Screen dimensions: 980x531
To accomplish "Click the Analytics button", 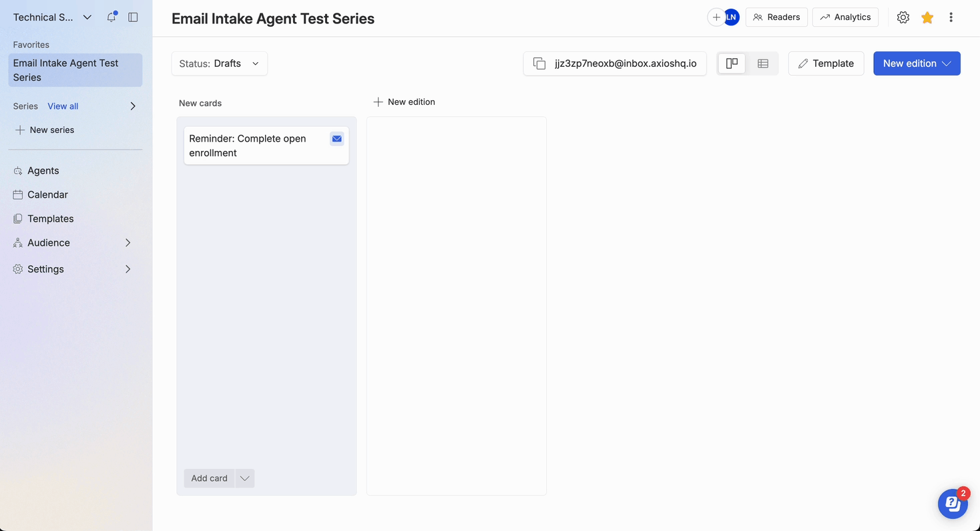I will [845, 17].
